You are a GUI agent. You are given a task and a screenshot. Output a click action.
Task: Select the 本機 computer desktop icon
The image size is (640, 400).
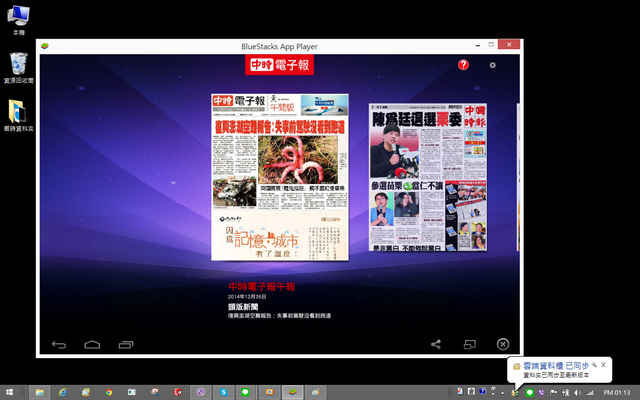pos(18,20)
